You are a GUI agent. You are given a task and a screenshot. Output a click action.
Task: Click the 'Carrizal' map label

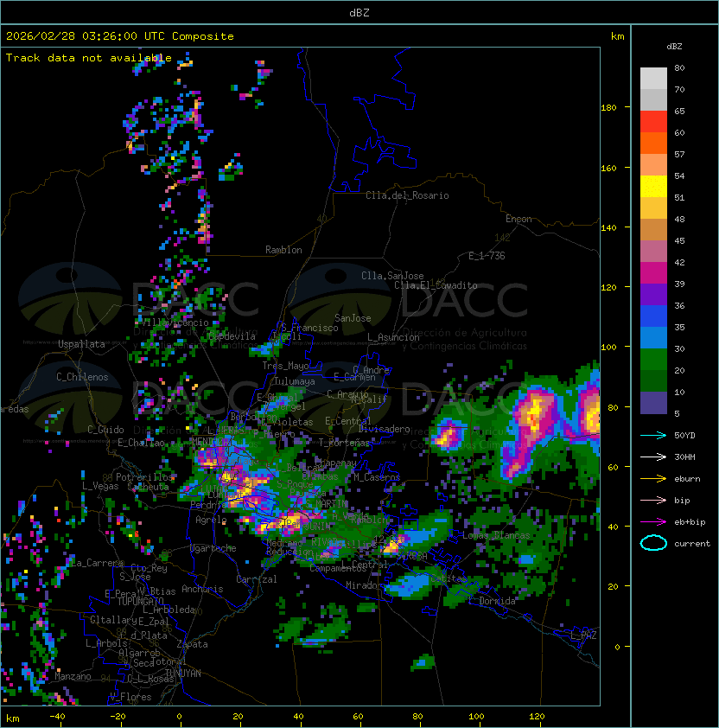(257, 579)
